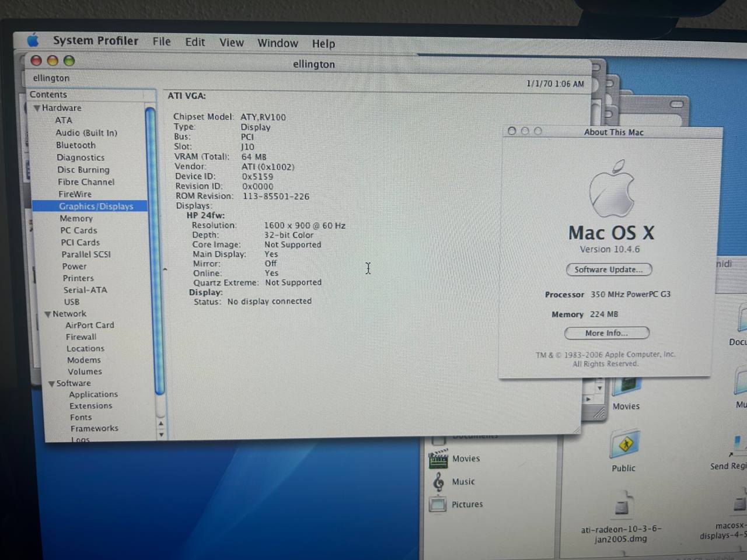Select ATA in the Contents list
The width and height of the screenshot is (747, 560).
[64, 120]
